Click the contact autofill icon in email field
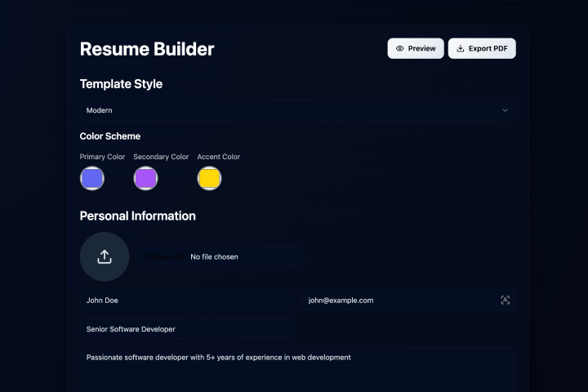 505,301
